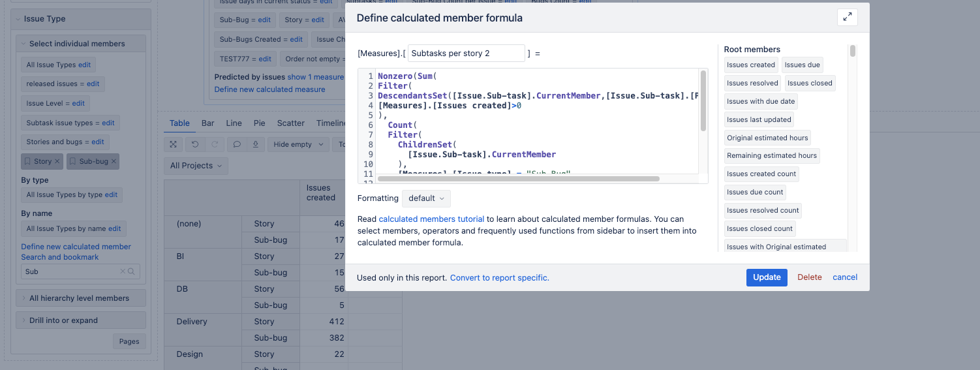This screenshot has width=980, height=370.
Task: Remove the Story bookmark with its X
Action: click(x=57, y=161)
